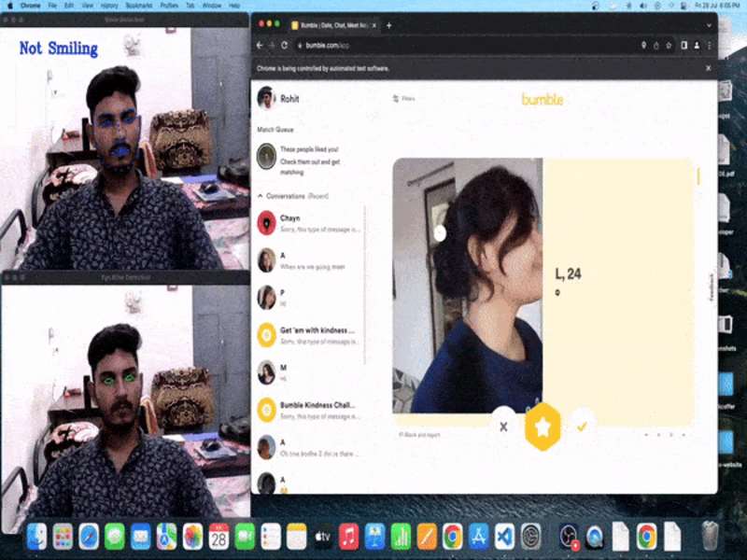The image size is (747, 560).
Task: Collapse the Conversations section chevron
Action: pyautogui.click(x=261, y=196)
